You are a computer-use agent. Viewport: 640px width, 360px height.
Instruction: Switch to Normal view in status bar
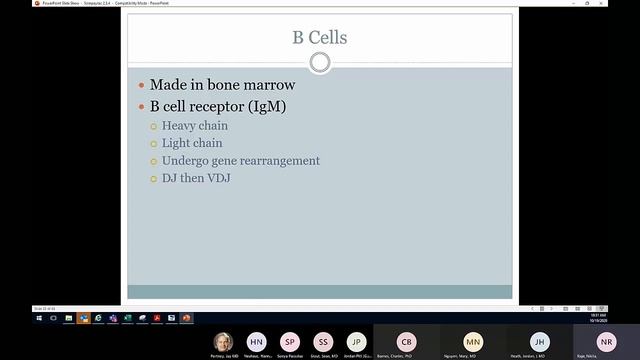(566, 309)
